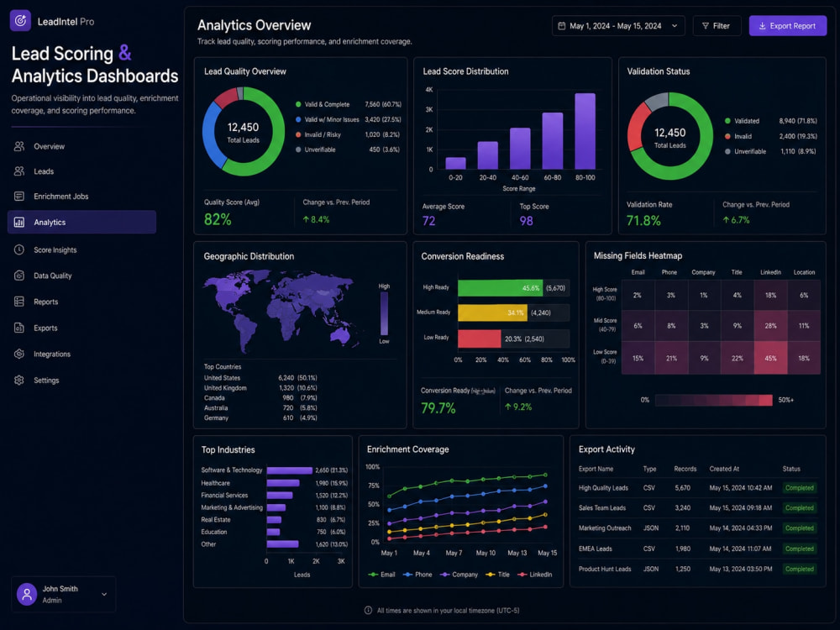This screenshot has width=840, height=630.
Task: Click the LeadIntel Pro logo icon
Action: (x=20, y=21)
